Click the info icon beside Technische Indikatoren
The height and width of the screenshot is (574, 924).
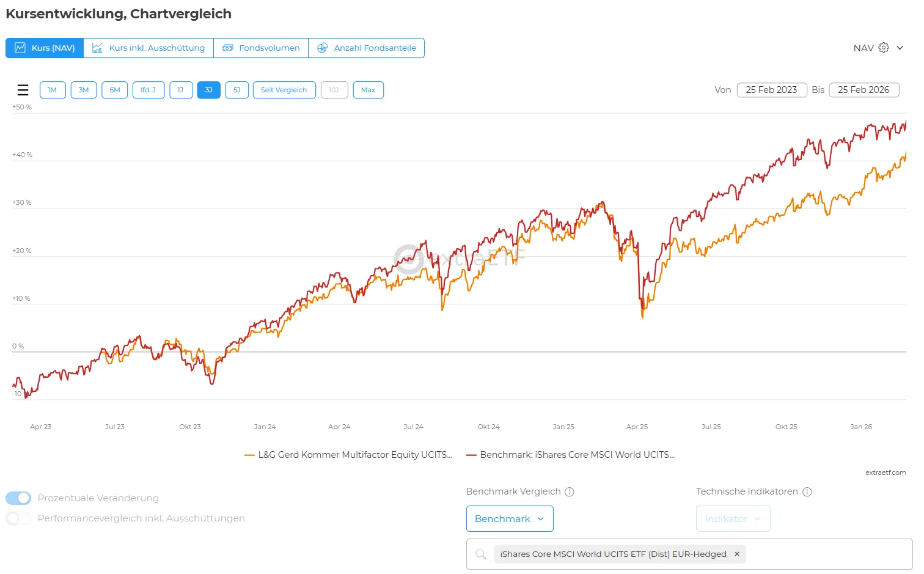807,492
